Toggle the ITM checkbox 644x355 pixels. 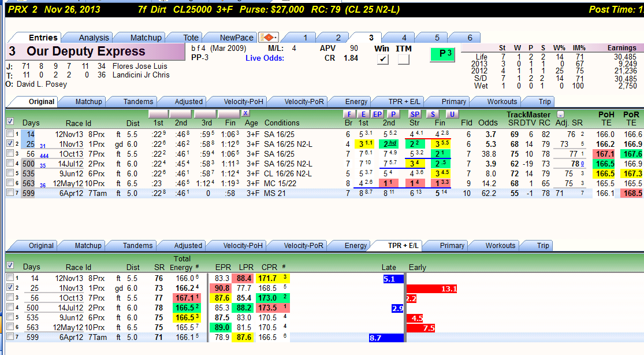pos(404,59)
